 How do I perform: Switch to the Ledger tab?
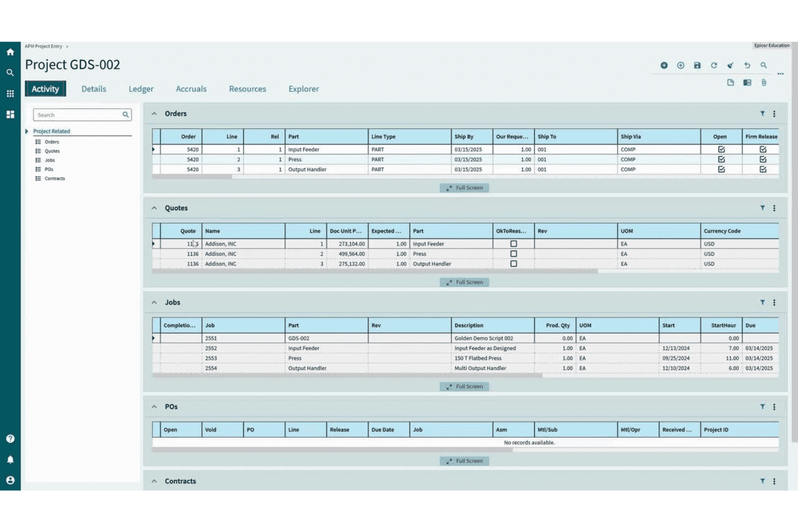pyautogui.click(x=141, y=89)
